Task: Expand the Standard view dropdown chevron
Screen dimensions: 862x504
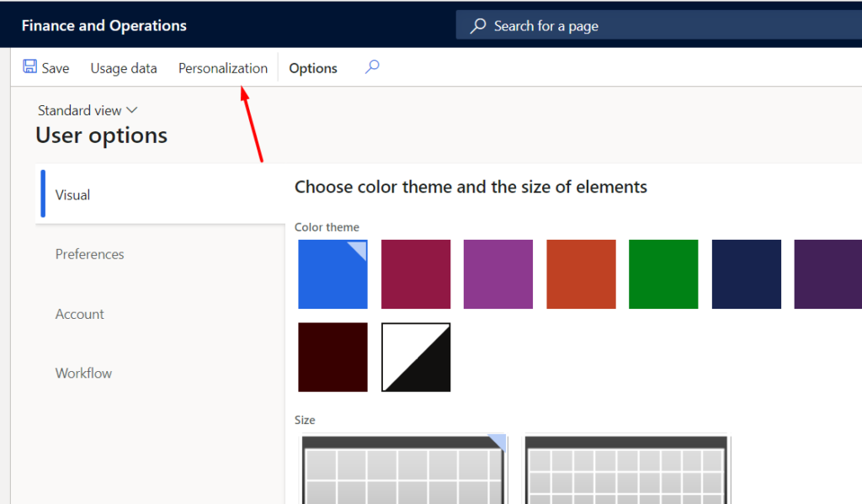Action: 131,110
